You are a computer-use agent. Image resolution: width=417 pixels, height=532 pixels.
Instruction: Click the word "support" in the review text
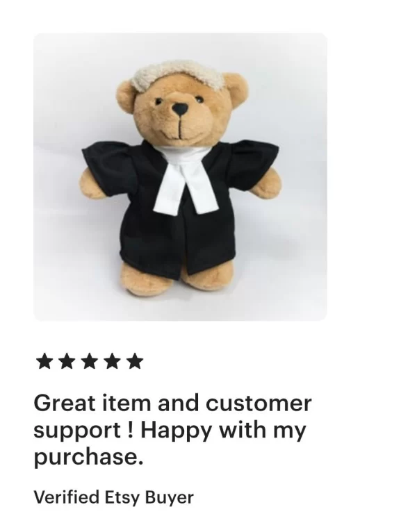click(x=78, y=431)
